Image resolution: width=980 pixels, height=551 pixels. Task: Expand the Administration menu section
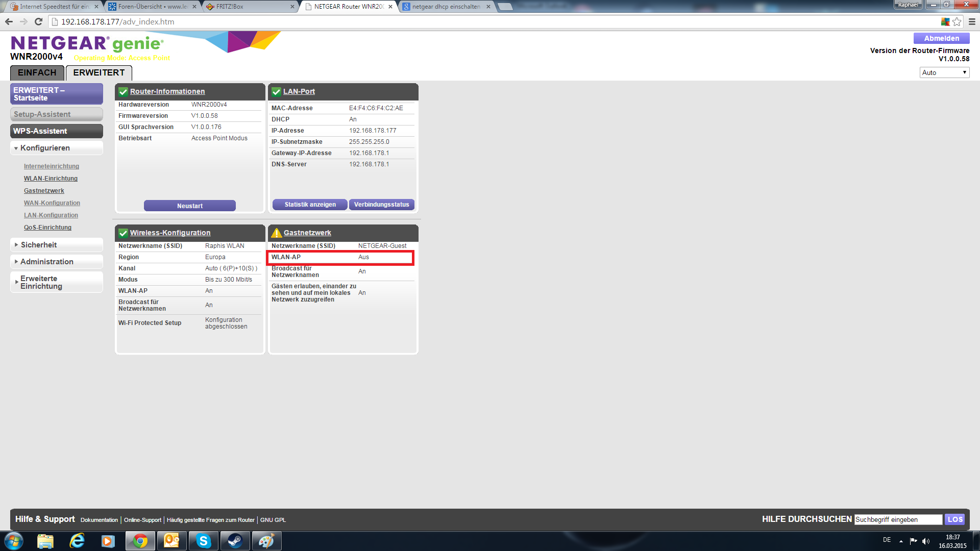[47, 262]
